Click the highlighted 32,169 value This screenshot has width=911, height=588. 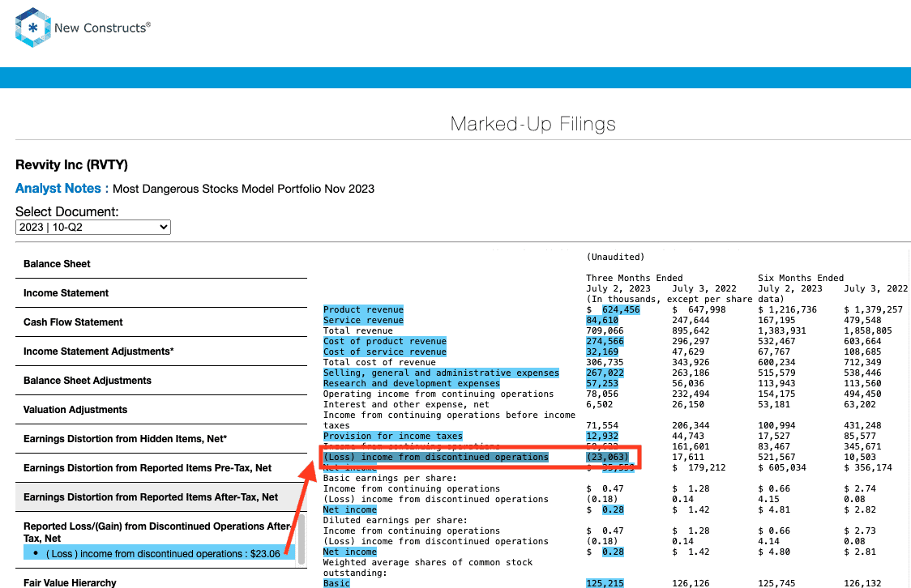tap(602, 352)
